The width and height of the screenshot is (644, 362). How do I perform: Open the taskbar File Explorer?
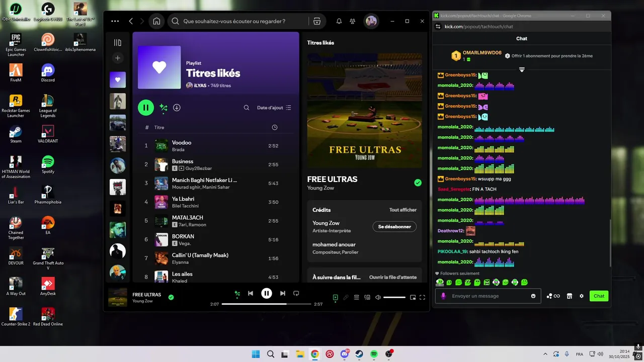pos(300,354)
